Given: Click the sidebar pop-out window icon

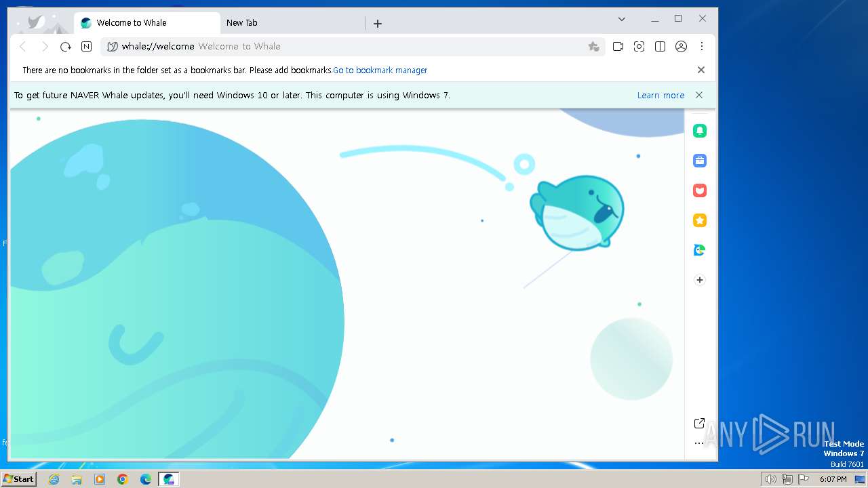Looking at the screenshot, I should tap(699, 424).
